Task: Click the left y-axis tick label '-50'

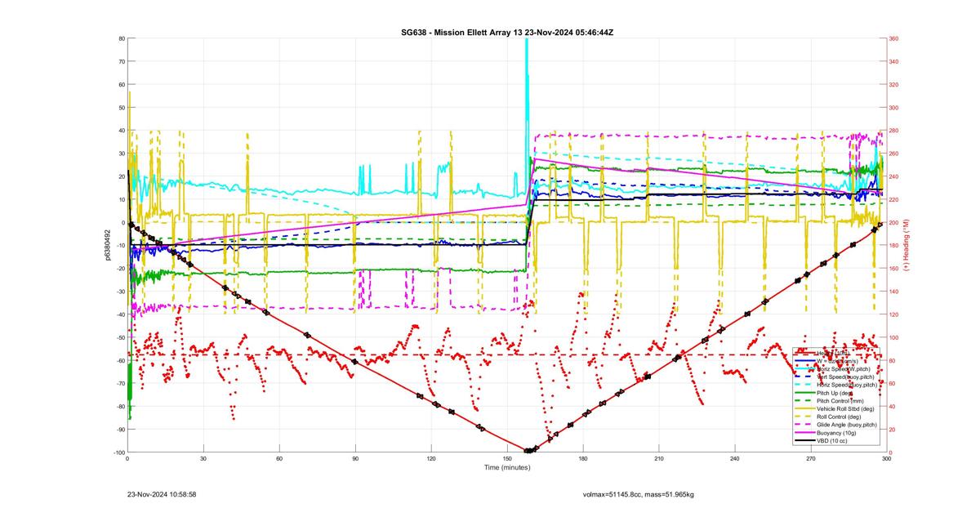Action: pyautogui.click(x=120, y=337)
